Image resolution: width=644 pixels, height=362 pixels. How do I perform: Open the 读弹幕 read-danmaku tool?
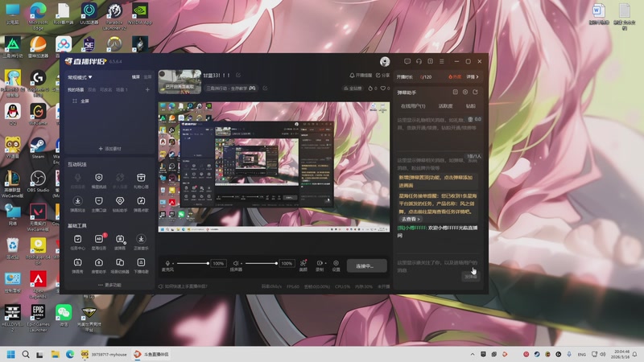(119, 242)
